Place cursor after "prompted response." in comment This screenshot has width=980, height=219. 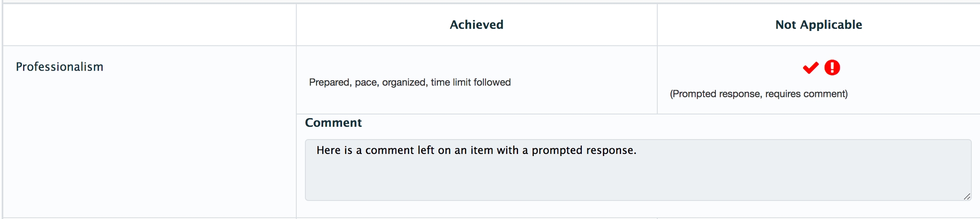click(637, 151)
